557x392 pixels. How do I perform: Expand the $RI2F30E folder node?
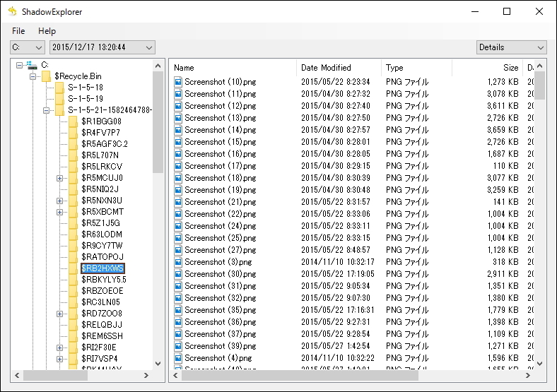[59, 348]
